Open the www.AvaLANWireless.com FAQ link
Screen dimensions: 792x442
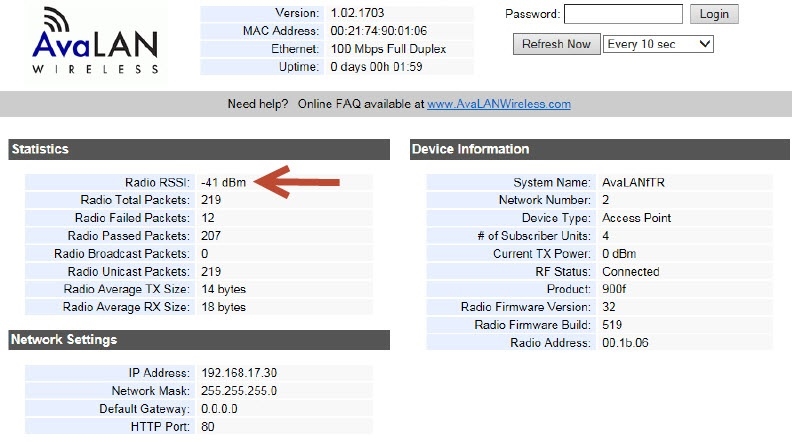click(x=498, y=104)
